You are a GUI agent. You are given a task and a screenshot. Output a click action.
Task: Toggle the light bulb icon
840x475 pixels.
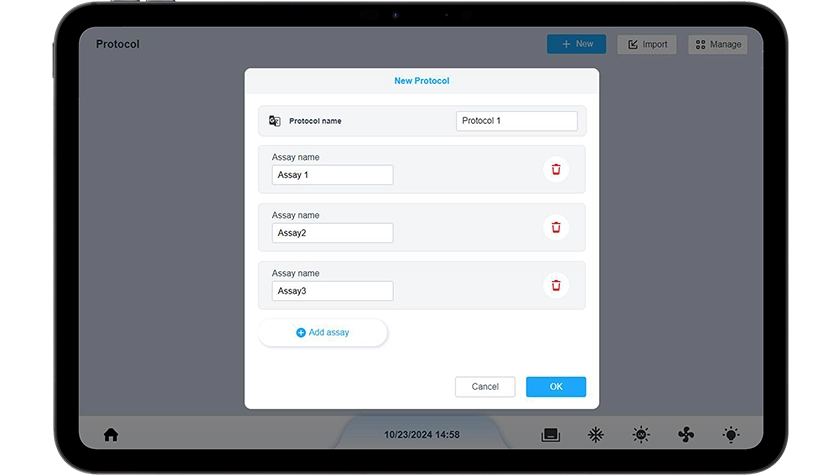(731, 434)
